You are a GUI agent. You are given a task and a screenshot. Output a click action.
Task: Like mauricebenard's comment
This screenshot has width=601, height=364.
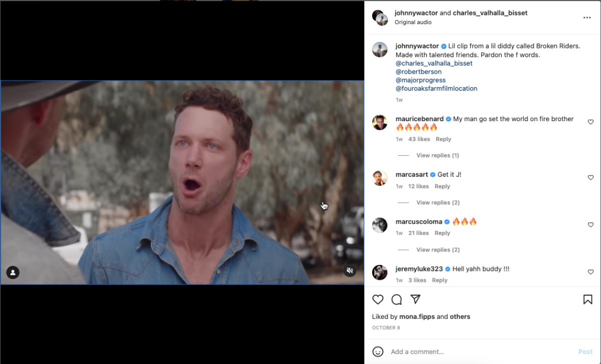coord(590,122)
